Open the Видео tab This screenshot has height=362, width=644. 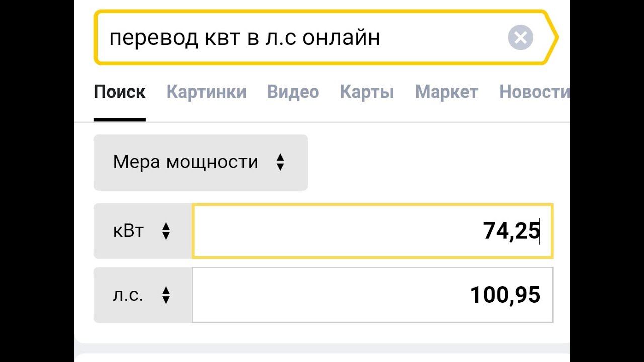pyautogui.click(x=293, y=92)
